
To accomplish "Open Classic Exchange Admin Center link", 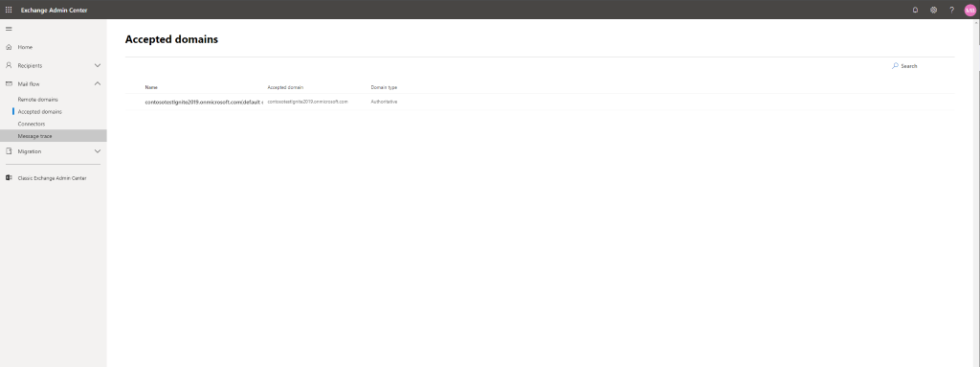I will pos(52,178).
